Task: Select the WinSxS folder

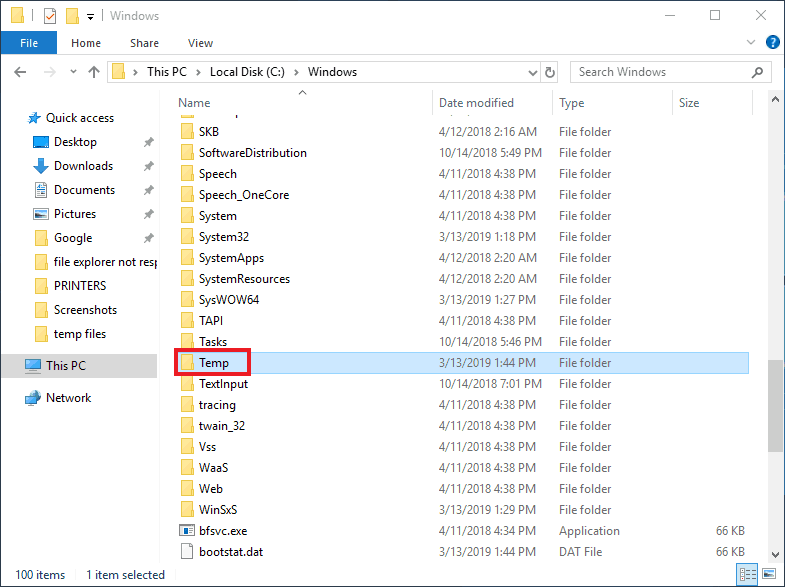Action: (218, 510)
